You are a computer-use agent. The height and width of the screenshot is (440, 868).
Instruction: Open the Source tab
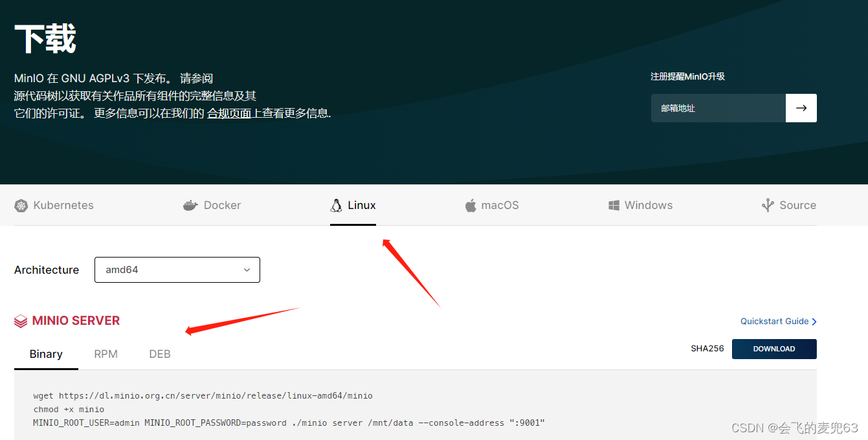tap(789, 206)
